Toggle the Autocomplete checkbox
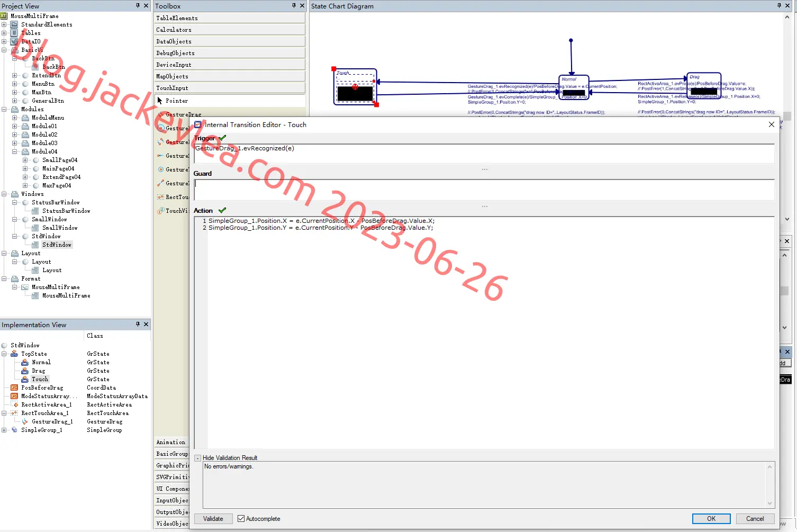Viewport: 797px width, 532px height. point(241,519)
